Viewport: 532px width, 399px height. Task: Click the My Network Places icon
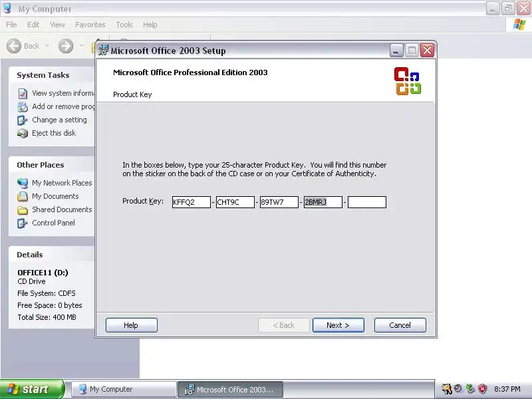pyautogui.click(x=23, y=184)
